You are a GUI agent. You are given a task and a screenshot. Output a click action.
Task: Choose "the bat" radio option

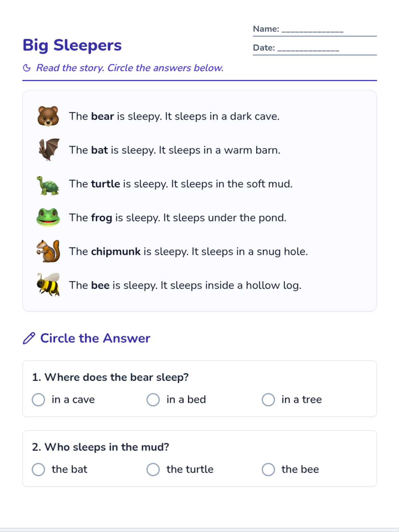[60, 469]
